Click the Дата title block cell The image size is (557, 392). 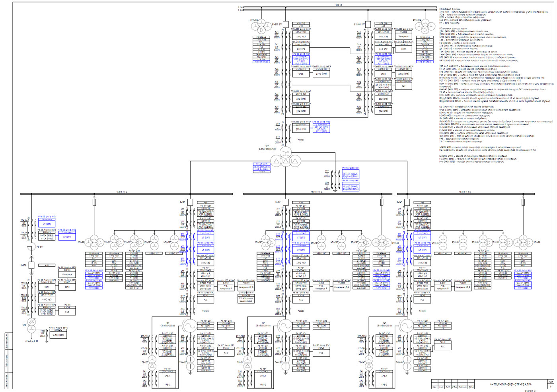point(471,387)
